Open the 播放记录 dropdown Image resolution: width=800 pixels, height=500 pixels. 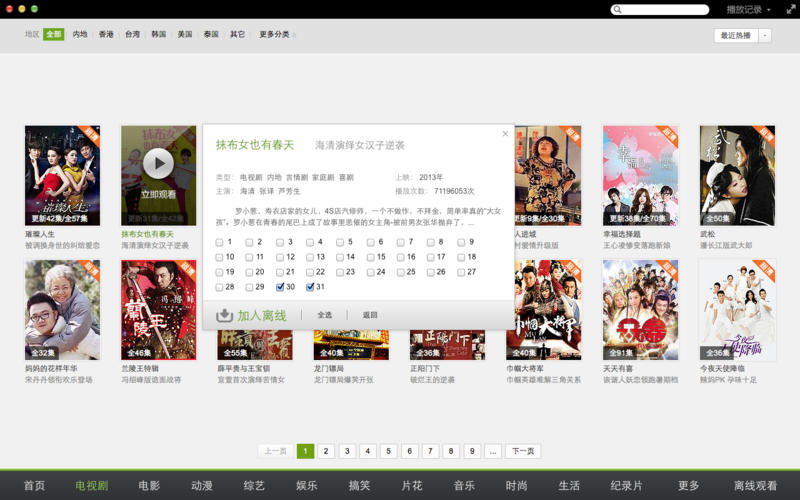[x=748, y=10]
